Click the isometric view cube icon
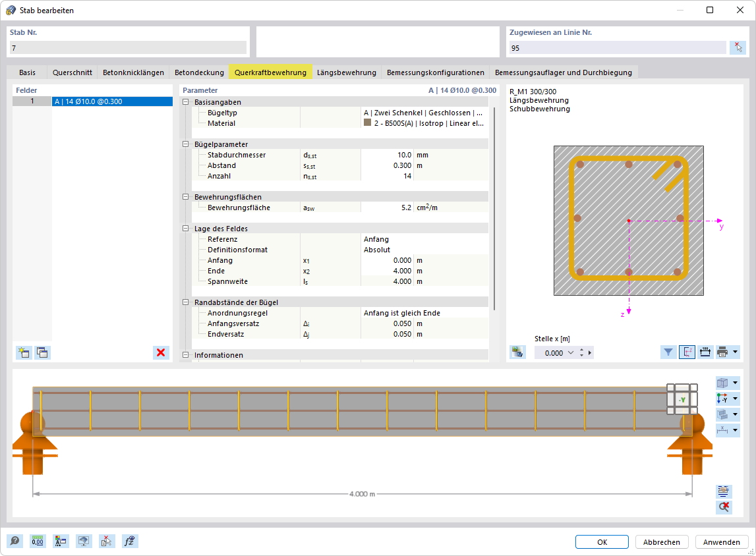The image size is (756, 556). click(722, 383)
